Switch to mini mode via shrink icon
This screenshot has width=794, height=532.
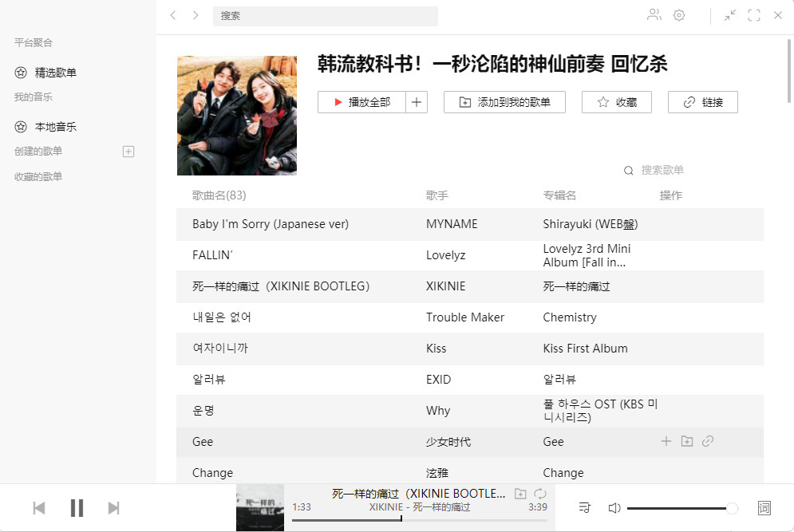(x=729, y=16)
